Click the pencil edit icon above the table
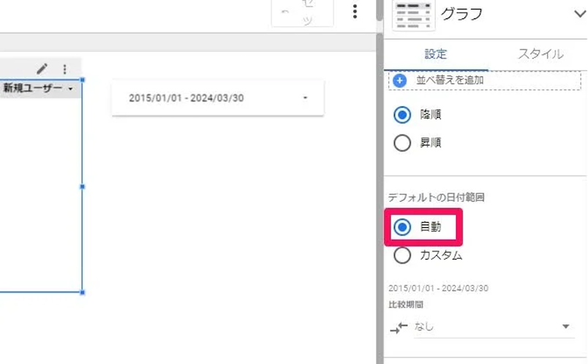This screenshot has height=364, width=588. tap(42, 69)
